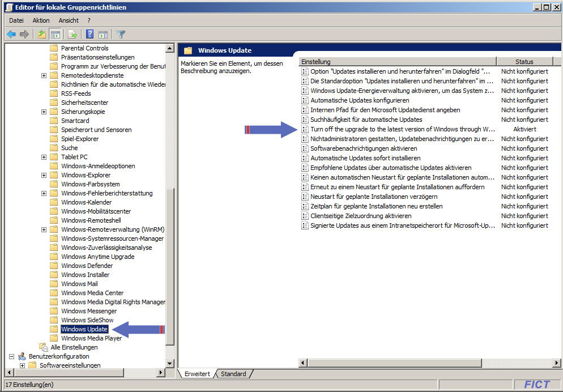This screenshot has height=392, width=563.
Task: Select the Windows Mail tree item
Action: (79, 284)
